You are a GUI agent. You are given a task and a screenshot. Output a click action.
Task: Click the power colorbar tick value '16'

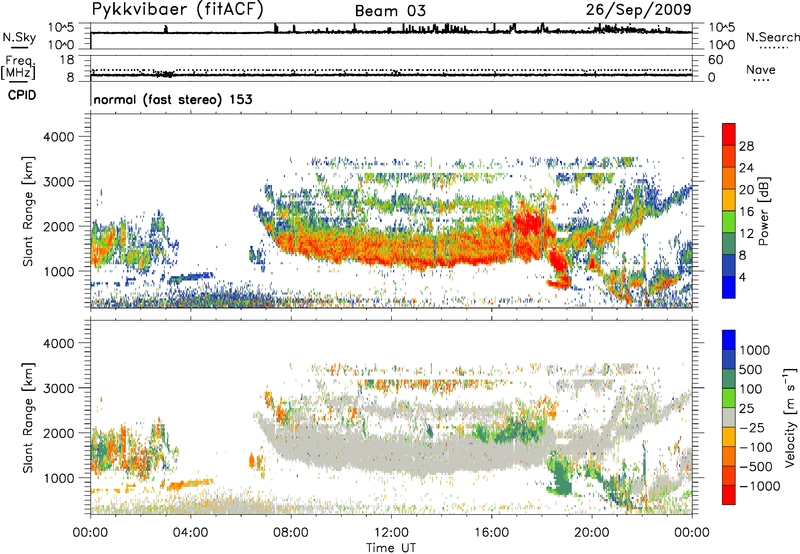pos(746,212)
